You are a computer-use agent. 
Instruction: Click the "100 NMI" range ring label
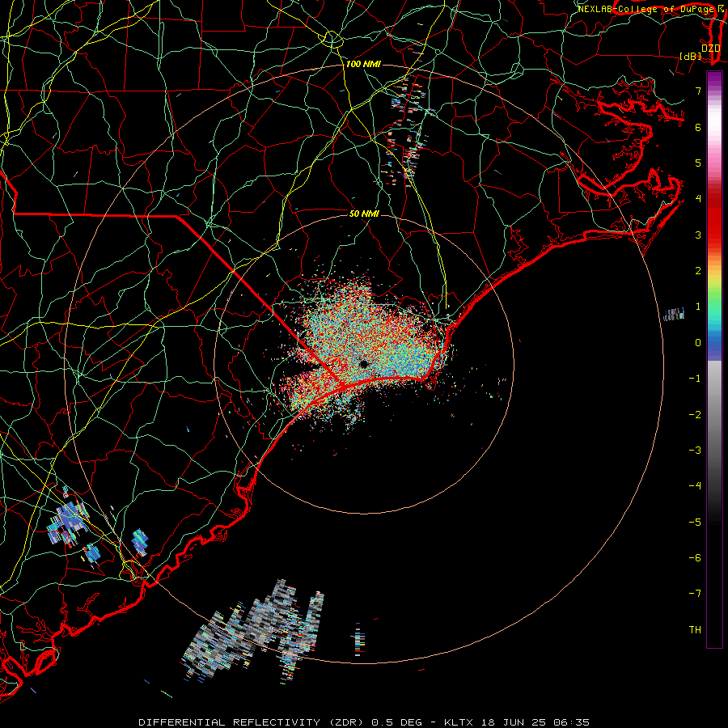coord(363,64)
